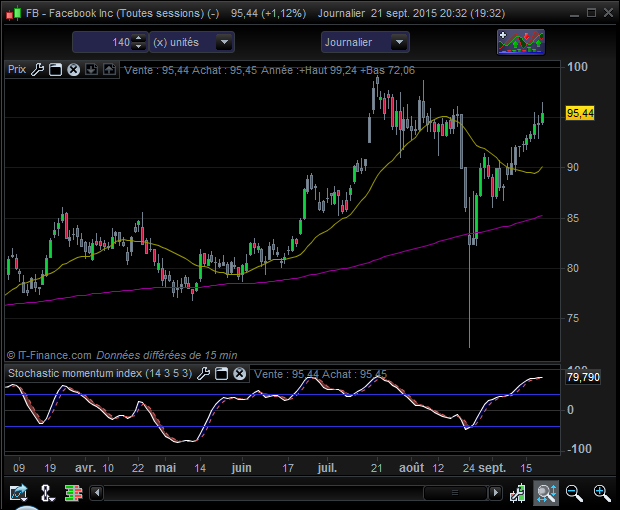Close the Prix price panel
The width and height of the screenshot is (620, 510).
(73, 70)
